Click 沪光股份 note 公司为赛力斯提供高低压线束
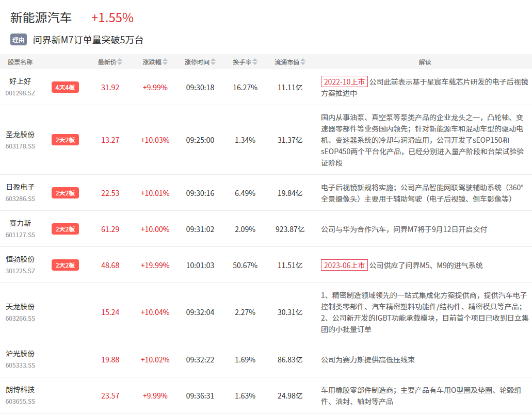Screen dimensions: 532x415 [x=368, y=360]
